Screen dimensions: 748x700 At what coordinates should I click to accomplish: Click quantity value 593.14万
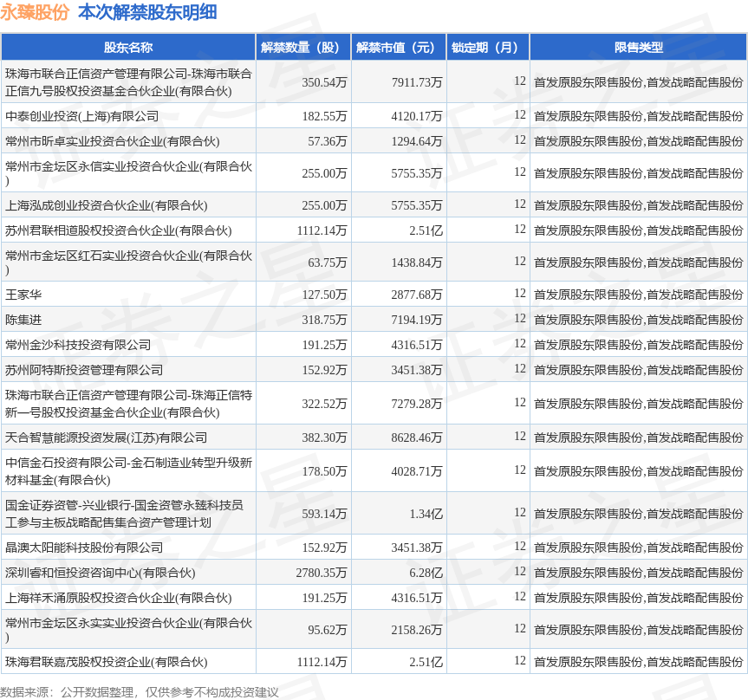(x=324, y=514)
